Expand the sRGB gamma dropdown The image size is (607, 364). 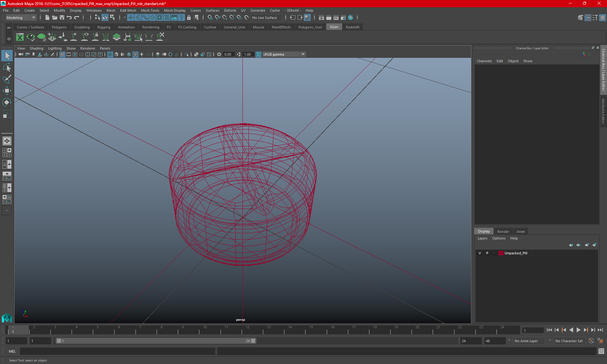(303, 54)
